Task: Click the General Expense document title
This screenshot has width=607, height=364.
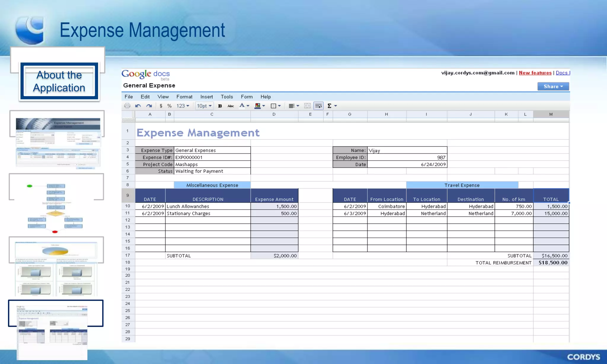Action: click(149, 86)
